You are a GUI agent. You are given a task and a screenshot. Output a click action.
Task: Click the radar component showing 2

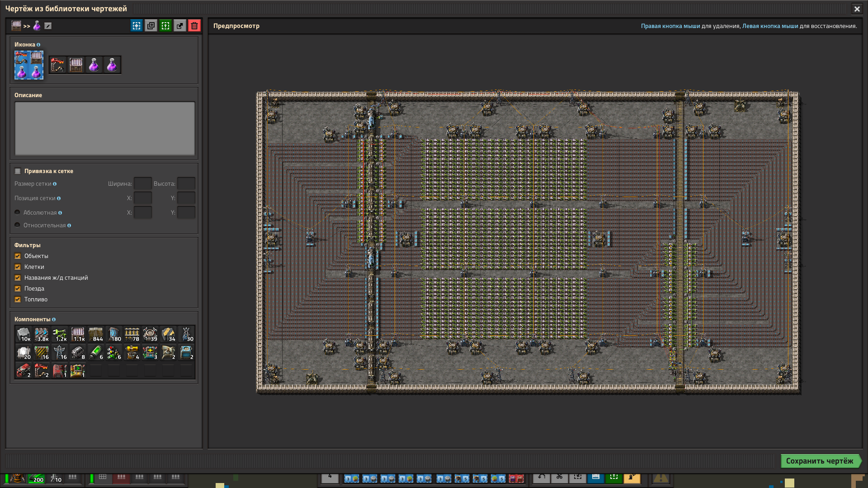point(168,352)
